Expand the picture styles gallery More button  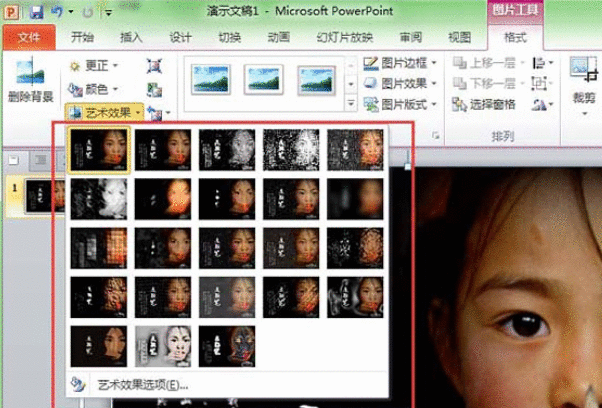[351, 103]
